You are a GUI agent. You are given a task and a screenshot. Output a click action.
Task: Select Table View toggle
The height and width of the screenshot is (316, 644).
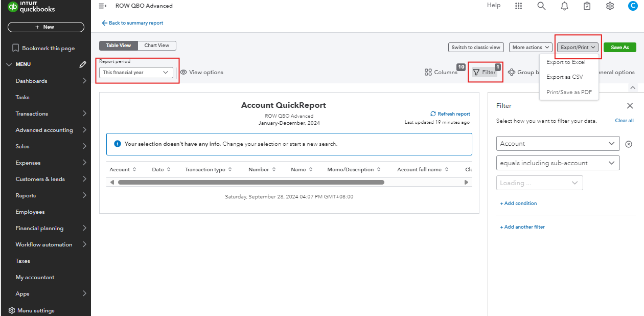(x=119, y=46)
